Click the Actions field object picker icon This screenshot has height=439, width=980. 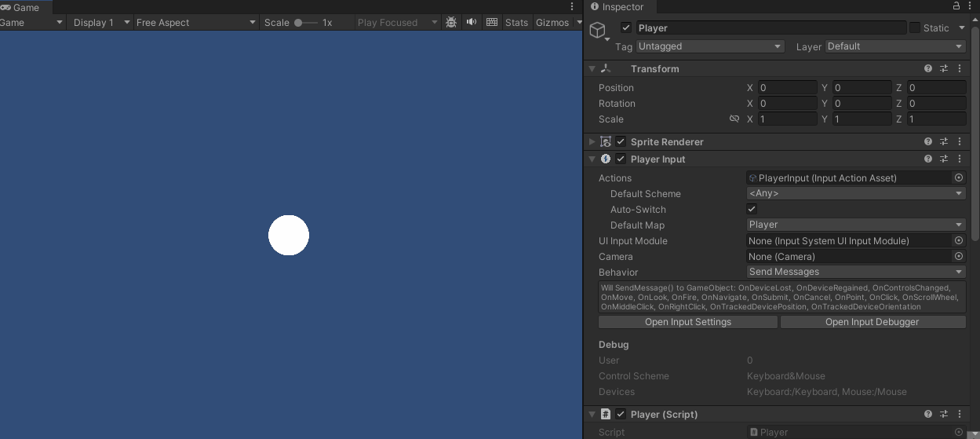959,178
